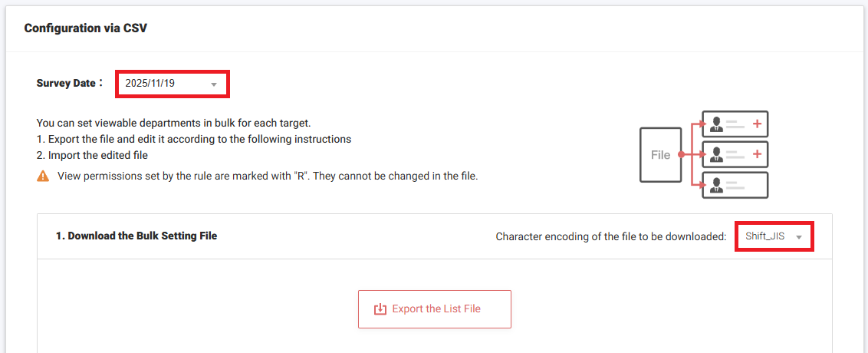Click the Download the Bulk Setting File heading
This screenshot has height=353, width=868.
136,236
